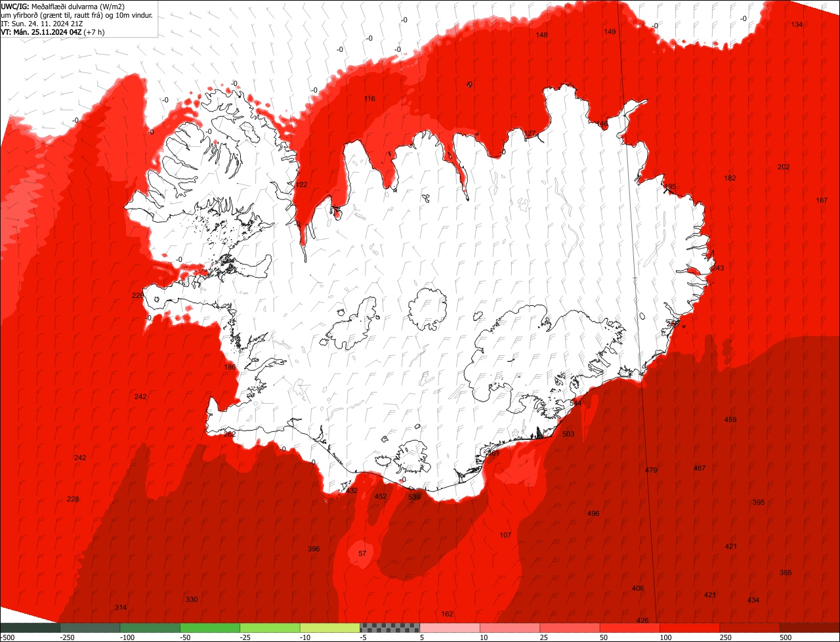840x642 pixels.
Task: Click the value 182 off the east coast
Action: [x=730, y=178]
